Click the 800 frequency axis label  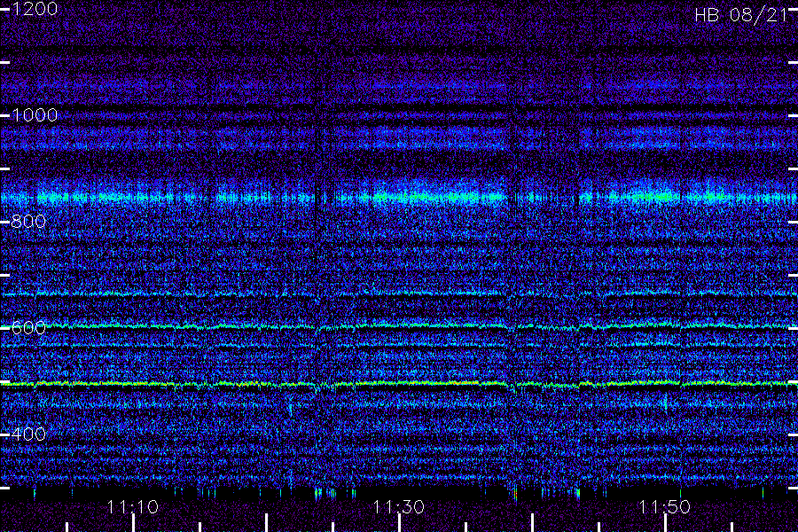28,222
